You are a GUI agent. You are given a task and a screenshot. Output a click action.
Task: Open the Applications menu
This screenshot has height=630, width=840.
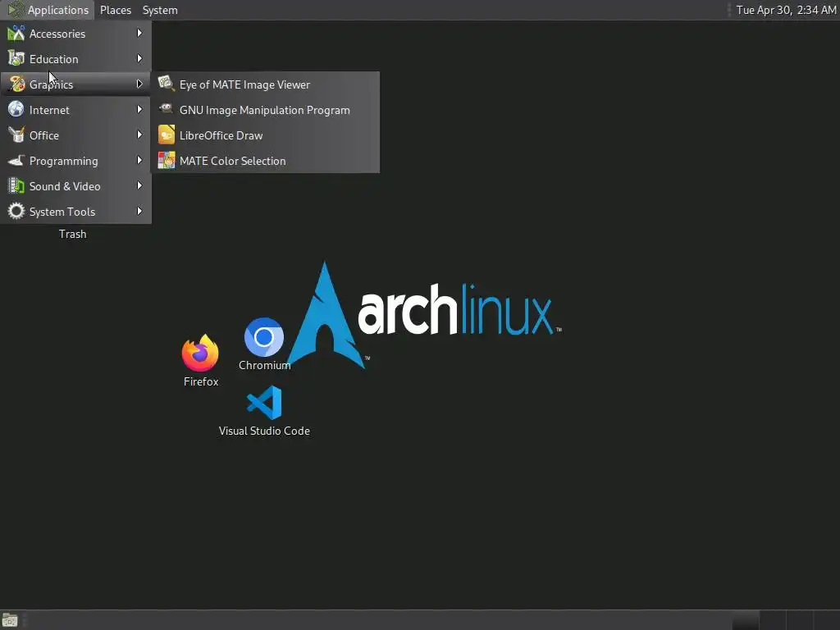coord(48,10)
